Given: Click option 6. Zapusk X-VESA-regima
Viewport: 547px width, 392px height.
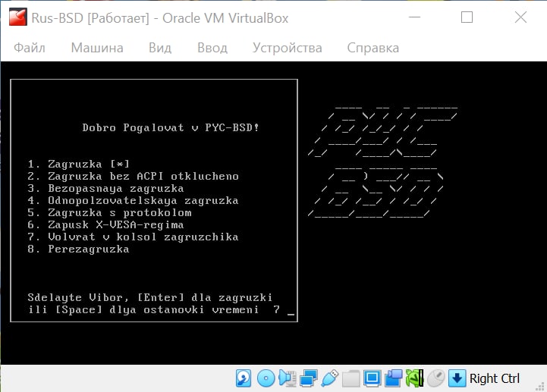Looking at the screenshot, I should [x=105, y=225].
